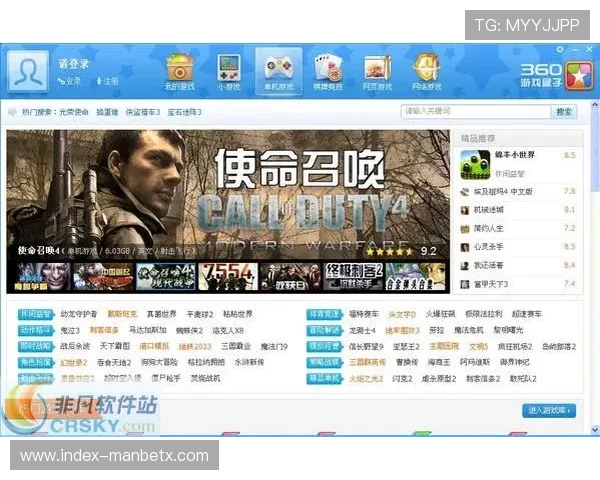The image size is (600, 480).
Task: Click game link 地铁2033
Action: coord(195,346)
